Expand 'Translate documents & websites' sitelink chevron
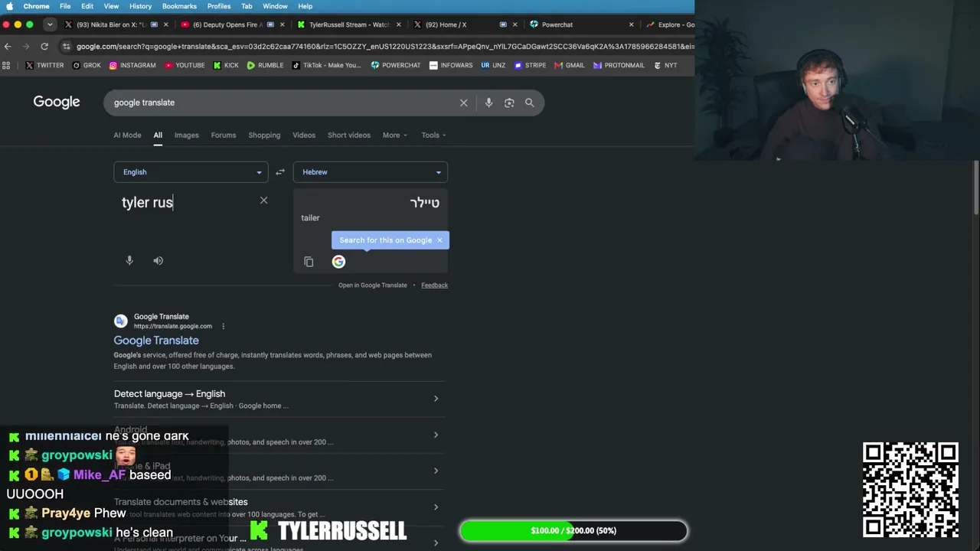 coord(436,507)
